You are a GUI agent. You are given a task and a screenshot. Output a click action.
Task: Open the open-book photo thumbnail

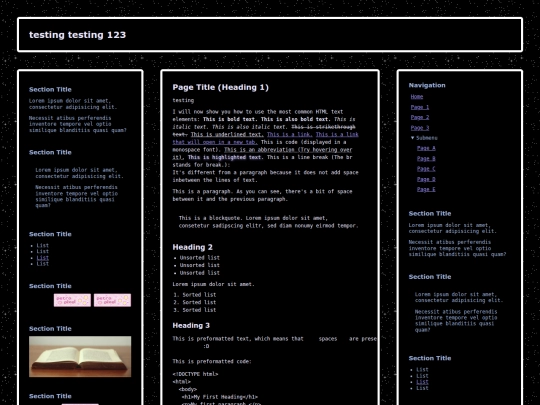[x=80, y=356]
